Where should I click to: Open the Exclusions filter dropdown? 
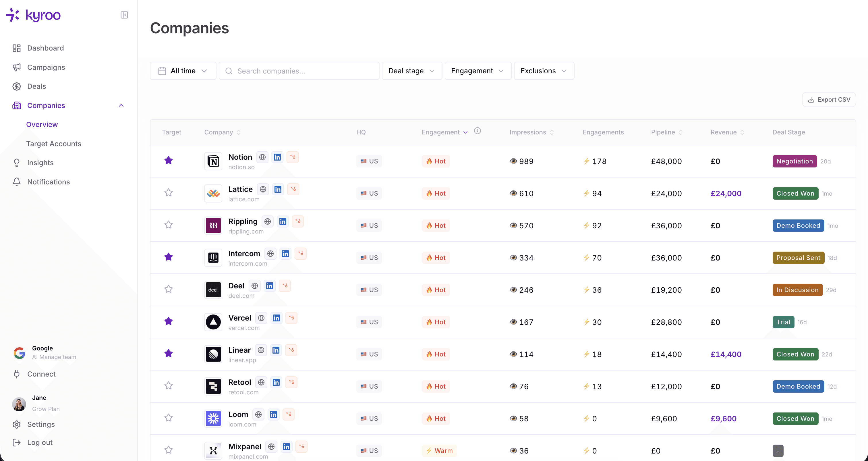(544, 71)
